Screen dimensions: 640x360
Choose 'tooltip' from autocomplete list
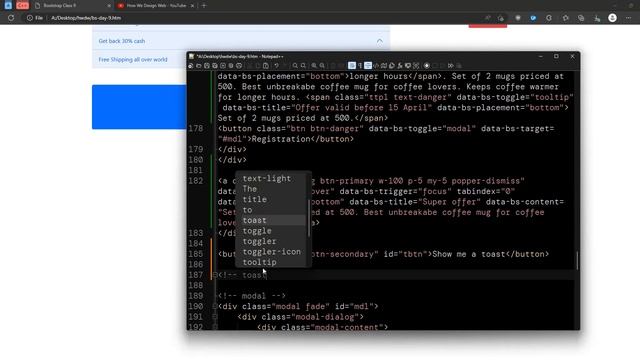pyautogui.click(x=259, y=262)
